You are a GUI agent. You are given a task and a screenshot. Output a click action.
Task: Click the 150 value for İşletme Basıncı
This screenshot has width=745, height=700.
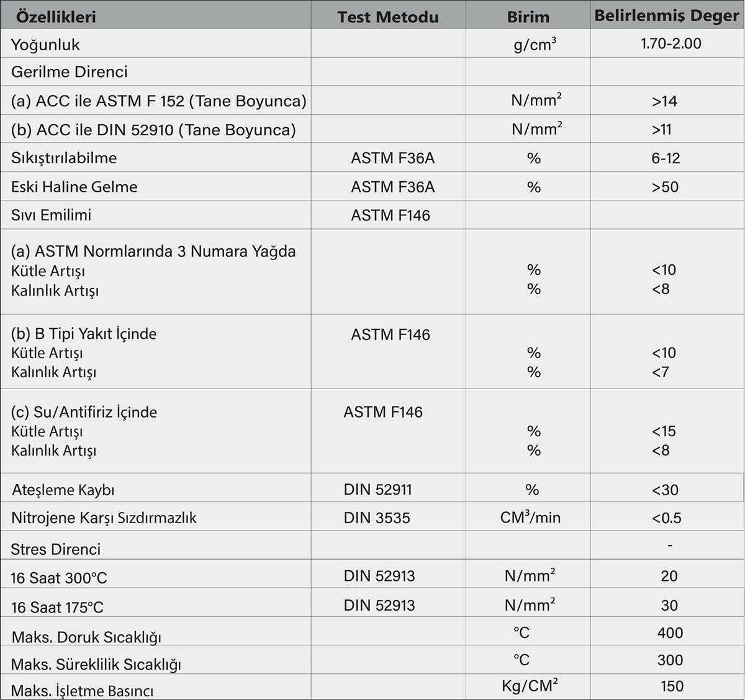(x=672, y=686)
